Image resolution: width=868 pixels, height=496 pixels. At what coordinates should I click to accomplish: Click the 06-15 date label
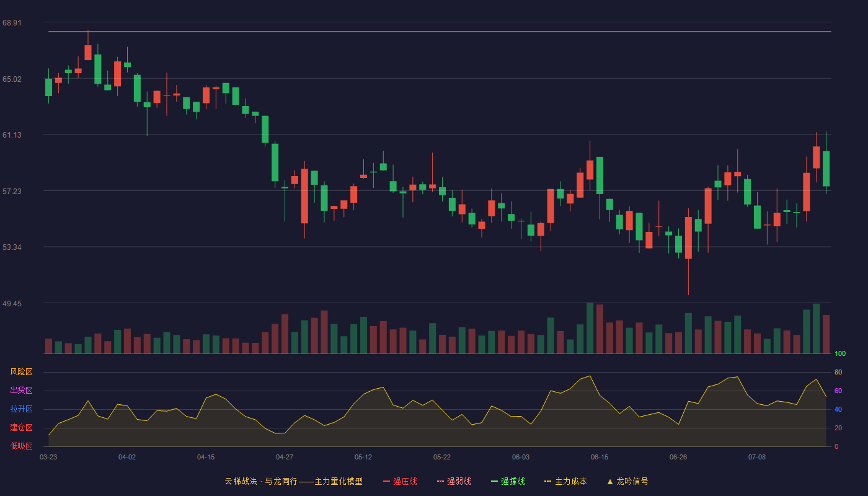[x=600, y=457]
